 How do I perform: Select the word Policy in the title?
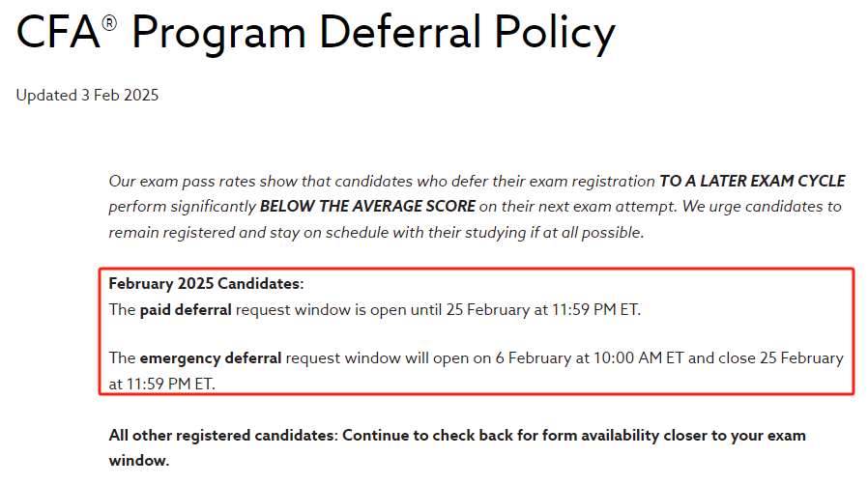(x=555, y=33)
